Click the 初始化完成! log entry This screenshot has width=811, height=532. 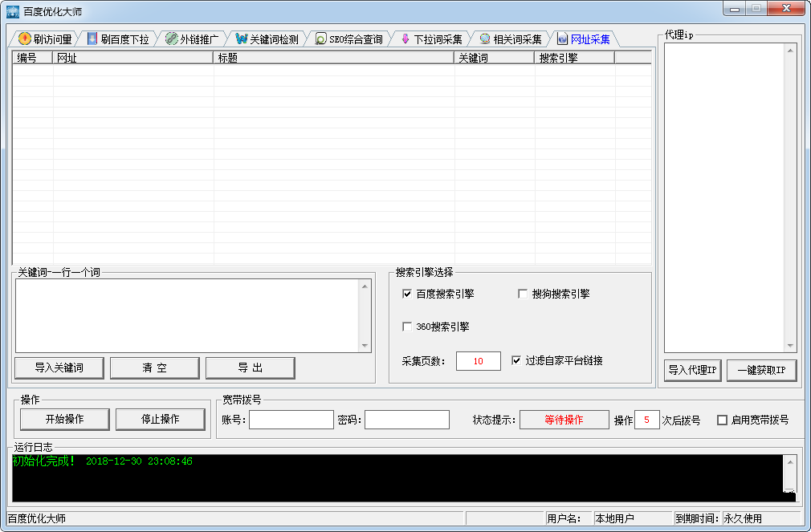(44, 461)
